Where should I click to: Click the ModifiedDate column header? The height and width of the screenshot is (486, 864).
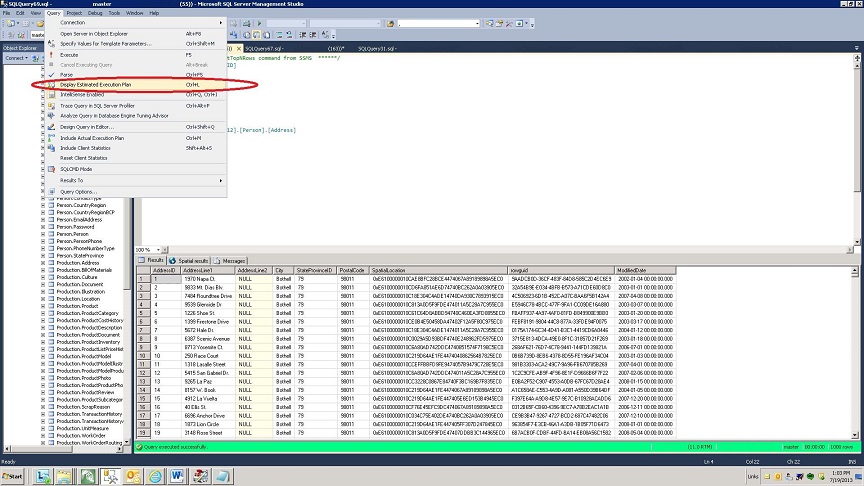pyautogui.click(x=645, y=271)
